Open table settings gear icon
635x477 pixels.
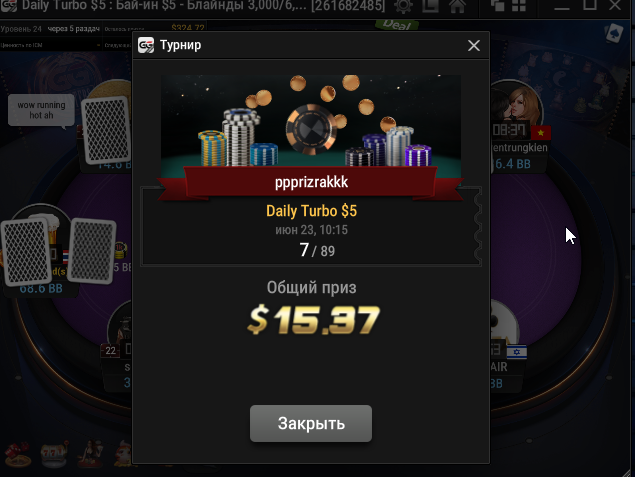[x=403, y=6]
